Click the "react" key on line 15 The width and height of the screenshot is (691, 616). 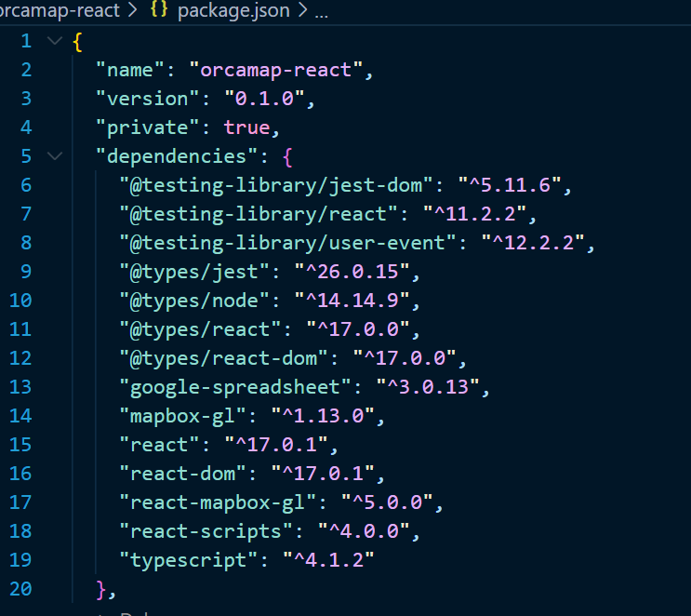160,445
